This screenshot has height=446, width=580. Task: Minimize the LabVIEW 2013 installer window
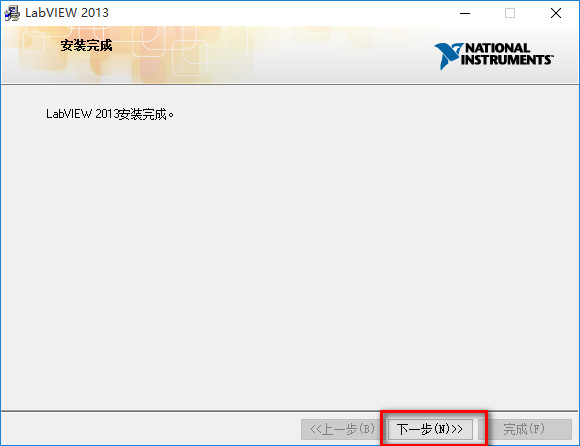[465, 13]
